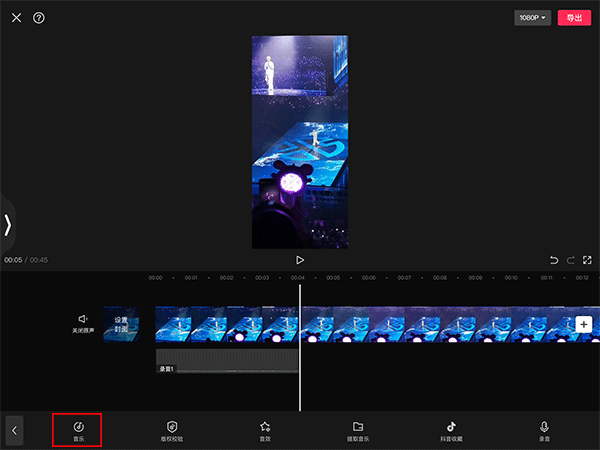Viewport: 600px width, 450px height.
Task: Mute original clip sound (关闭原声)
Action: coord(83,323)
